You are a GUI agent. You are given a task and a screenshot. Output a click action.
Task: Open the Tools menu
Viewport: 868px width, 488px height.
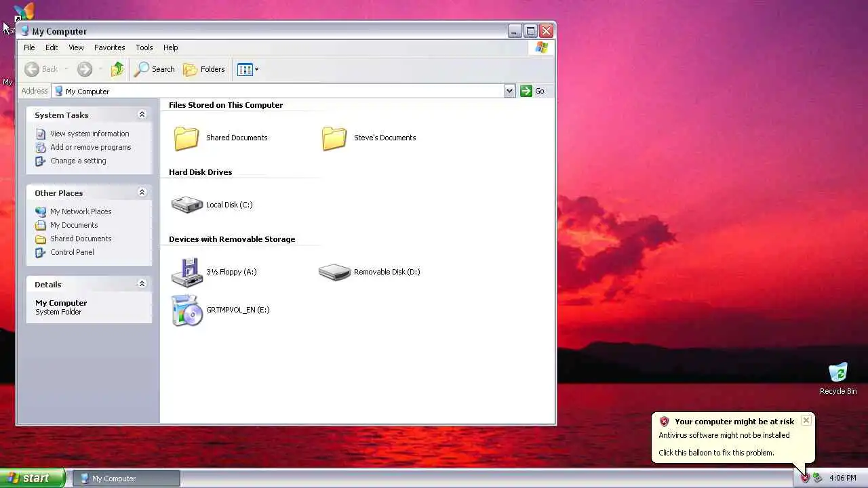[144, 47]
